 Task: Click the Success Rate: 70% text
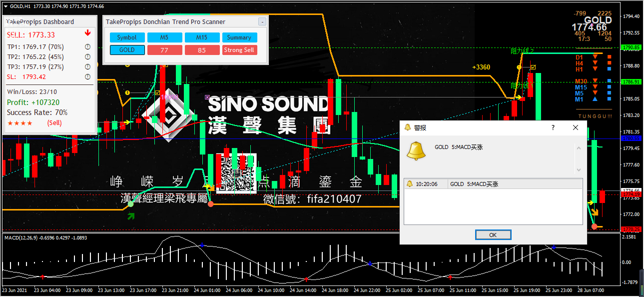pos(37,112)
